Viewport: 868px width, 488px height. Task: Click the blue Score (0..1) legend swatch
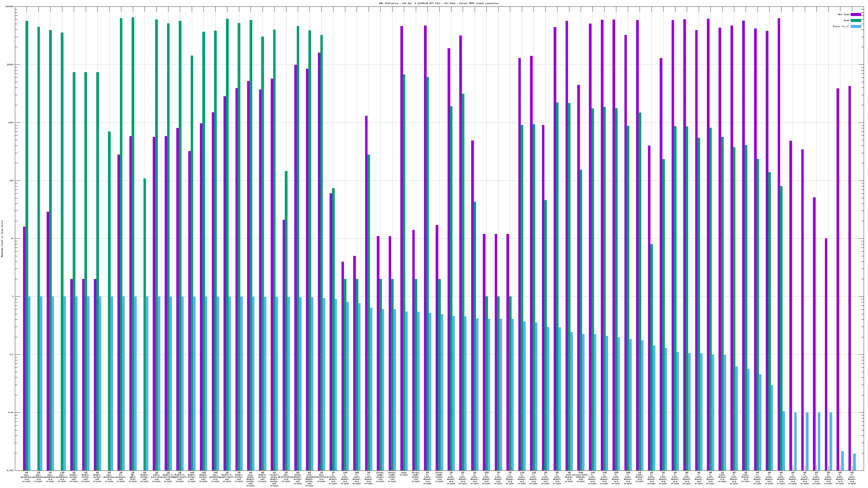[x=856, y=26]
